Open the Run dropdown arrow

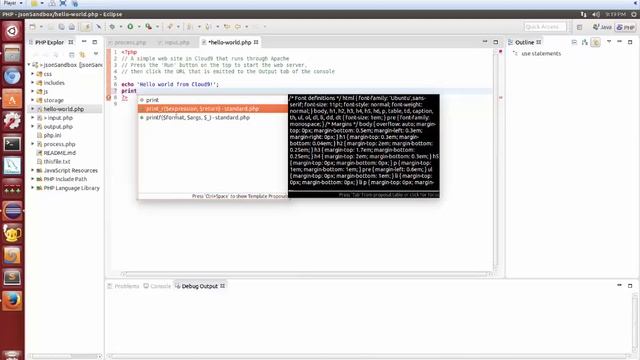[x=139, y=27]
